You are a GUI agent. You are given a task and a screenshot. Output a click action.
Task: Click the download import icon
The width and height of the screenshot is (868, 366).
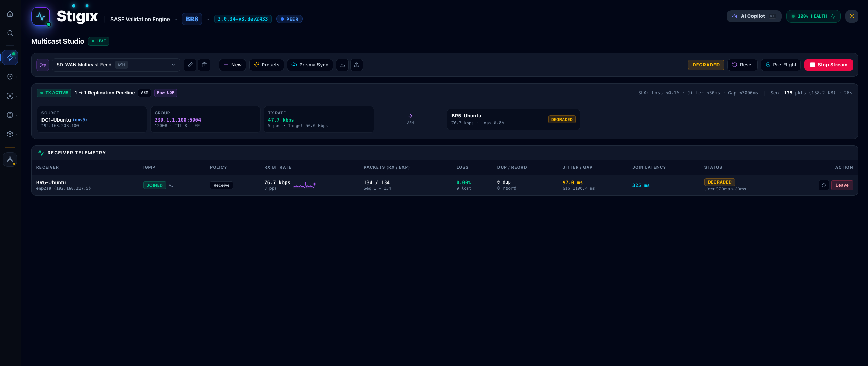coord(342,65)
